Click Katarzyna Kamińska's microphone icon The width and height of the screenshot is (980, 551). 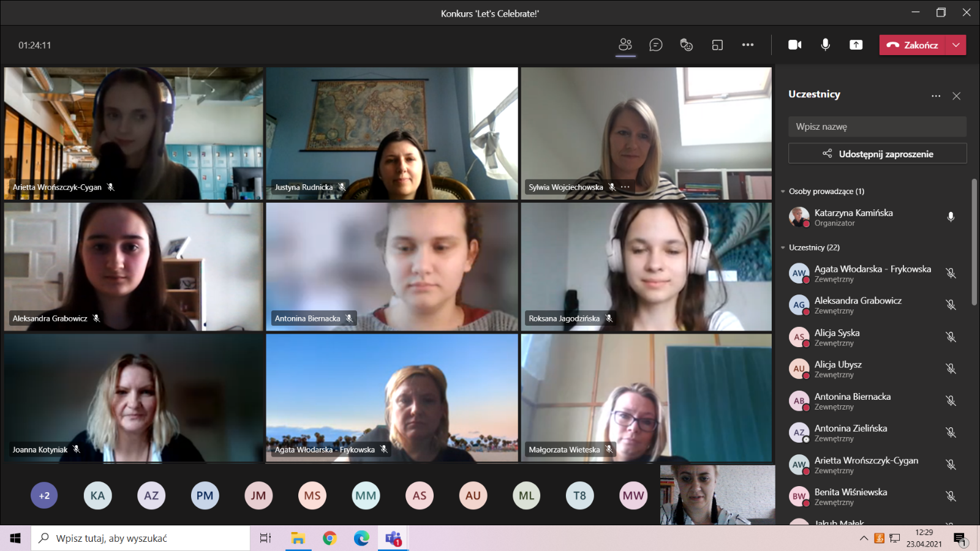(951, 217)
